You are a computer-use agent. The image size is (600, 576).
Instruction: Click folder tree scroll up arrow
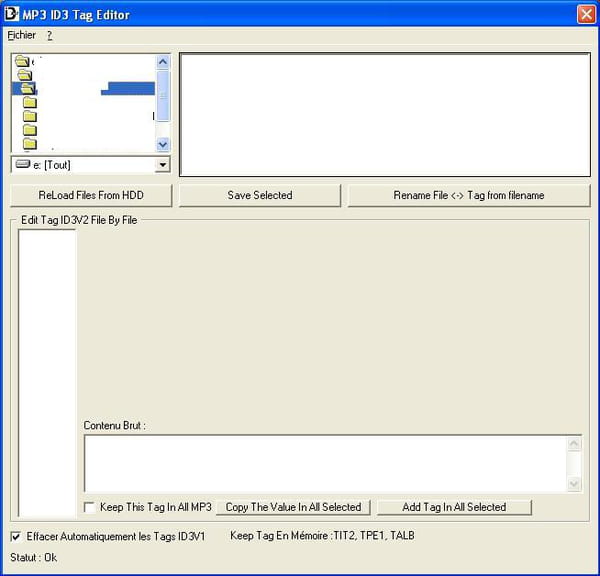(x=163, y=62)
